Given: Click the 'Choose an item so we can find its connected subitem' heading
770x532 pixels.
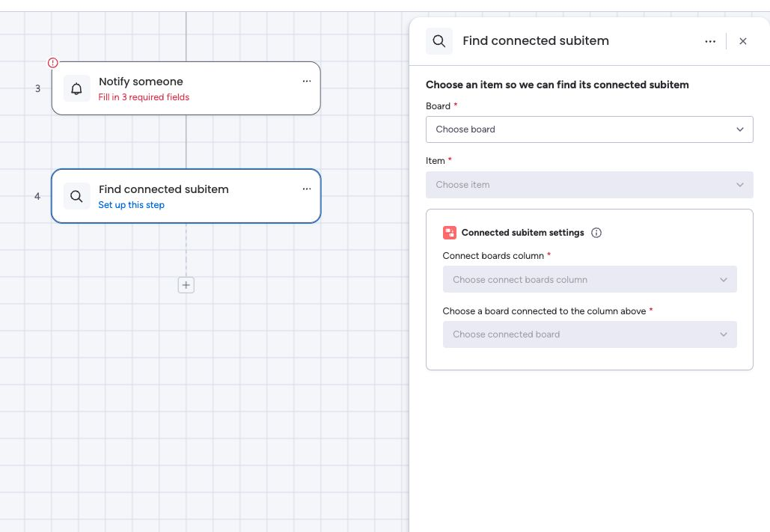Looking at the screenshot, I should [x=557, y=85].
